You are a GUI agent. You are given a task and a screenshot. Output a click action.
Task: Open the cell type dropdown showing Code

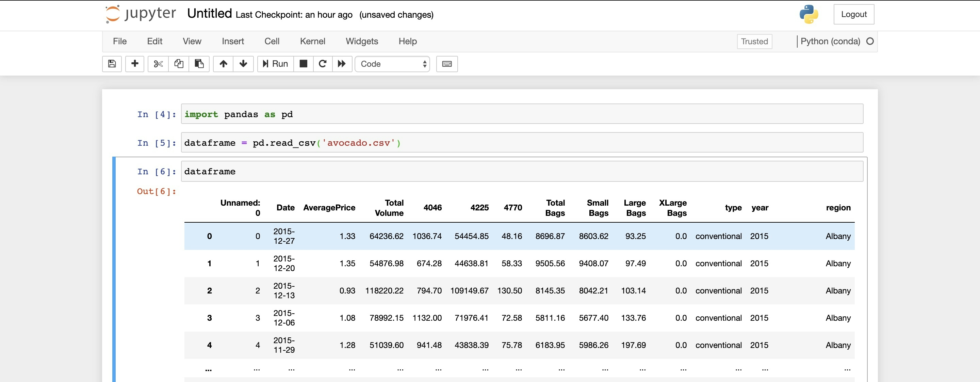(x=393, y=64)
